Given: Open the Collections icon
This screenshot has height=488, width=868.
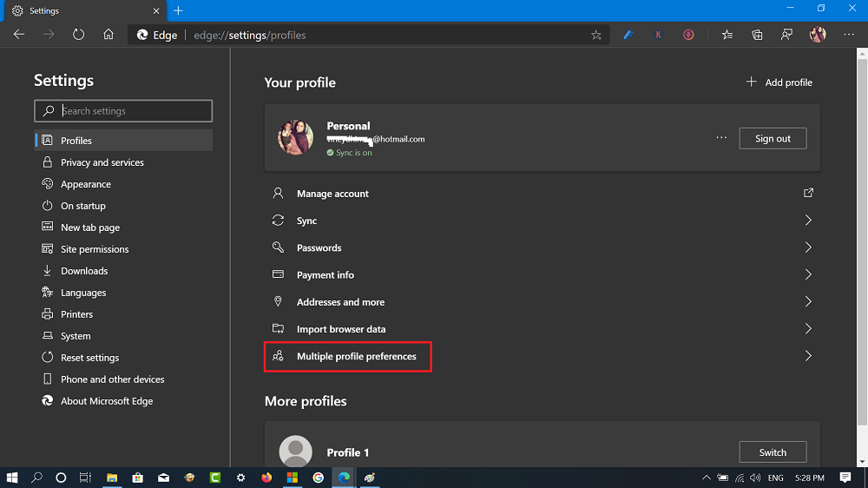Looking at the screenshot, I should [x=757, y=35].
